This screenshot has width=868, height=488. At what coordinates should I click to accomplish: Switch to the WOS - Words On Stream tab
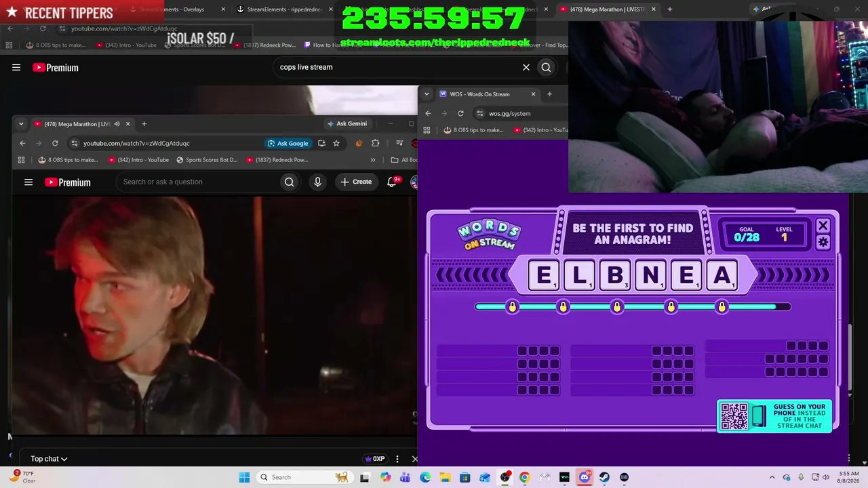click(x=486, y=94)
